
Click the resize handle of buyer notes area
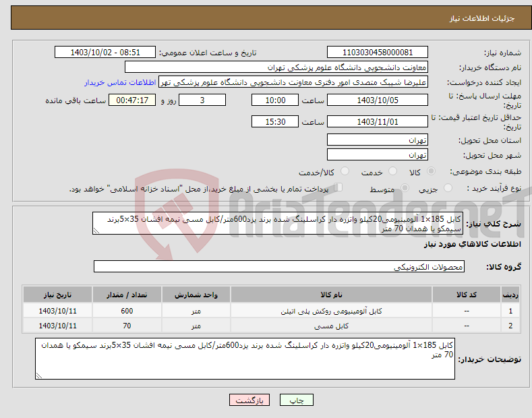click(x=39, y=376)
